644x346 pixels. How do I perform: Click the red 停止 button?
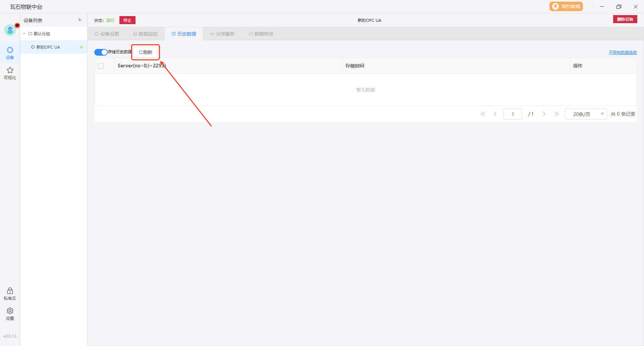[x=127, y=20]
